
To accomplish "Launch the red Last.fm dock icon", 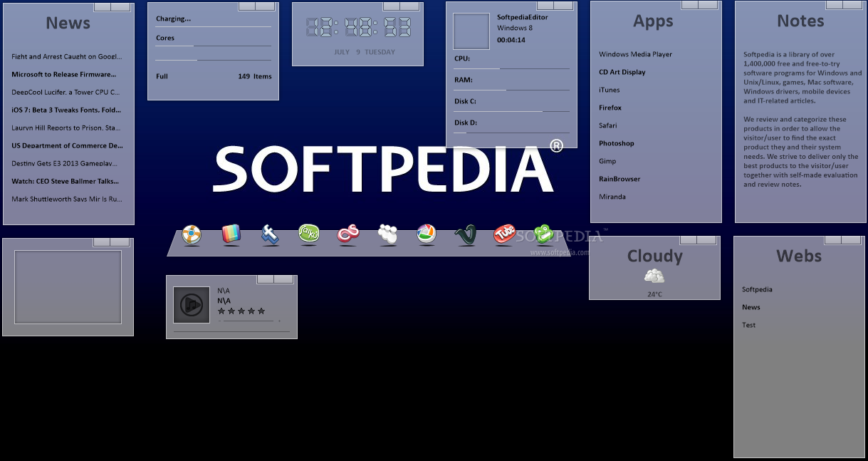I will click(x=348, y=233).
